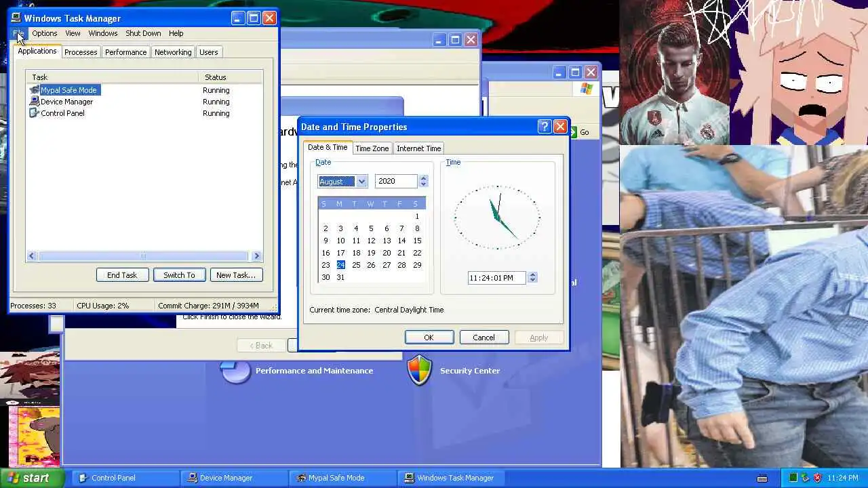Decrease the time with spinner down arrow
The width and height of the screenshot is (868, 488).
pos(532,281)
